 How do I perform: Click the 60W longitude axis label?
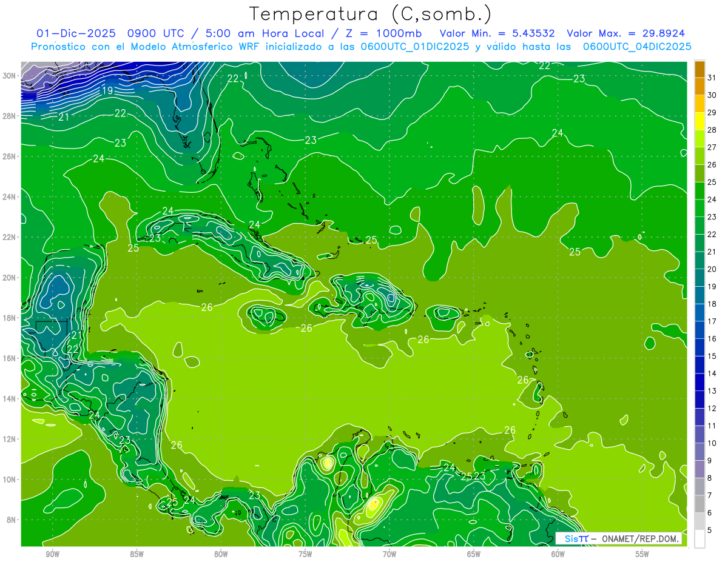[x=558, y=554]
